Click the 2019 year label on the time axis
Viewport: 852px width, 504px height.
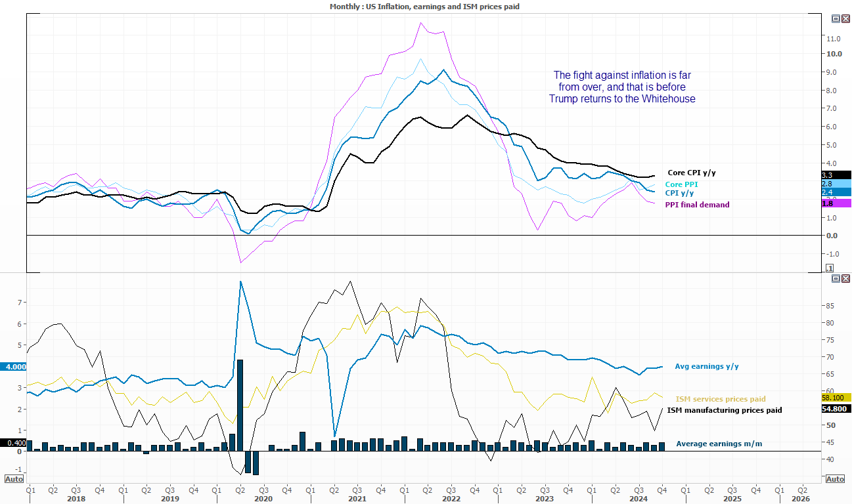pyautogui.click(x=169, y=499)
